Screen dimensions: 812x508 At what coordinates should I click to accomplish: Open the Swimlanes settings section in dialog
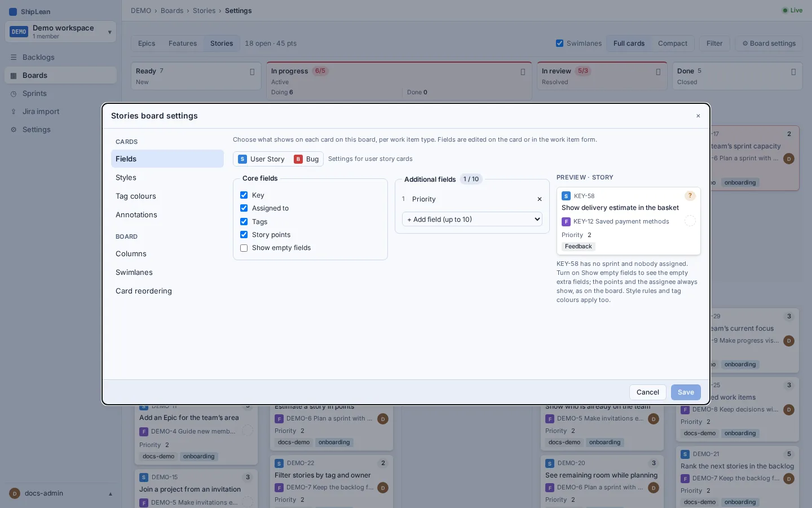tap(167, 273)
